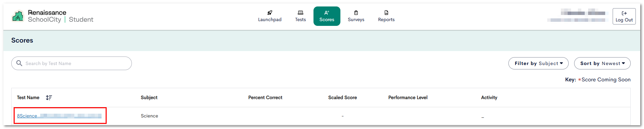Click the Percent Correct column header
Viewport: 644px width, 129px height.
coord(265,98)
